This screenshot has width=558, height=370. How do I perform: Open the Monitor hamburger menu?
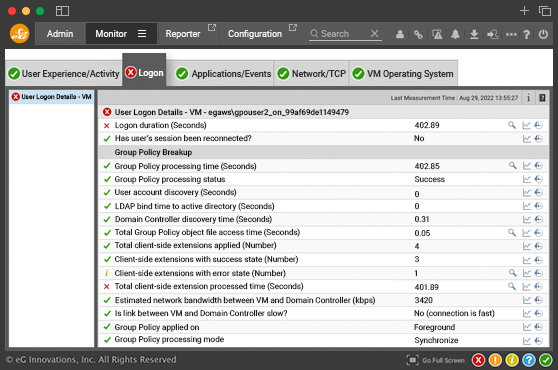tap(142, 34)
